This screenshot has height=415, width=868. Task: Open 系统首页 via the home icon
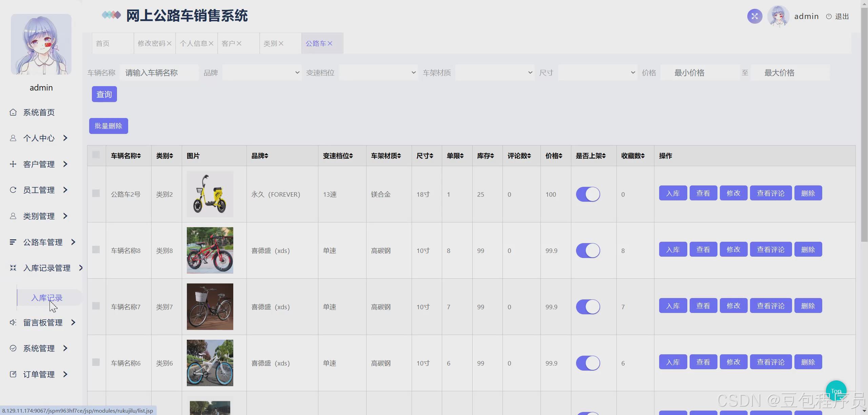pos(13,112)
